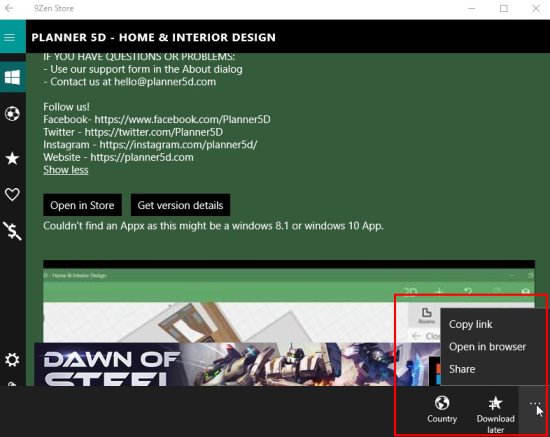This screenshot has height=437, width=550.
Task: Go back with the title bar arrow
Action: click(9, 8)
